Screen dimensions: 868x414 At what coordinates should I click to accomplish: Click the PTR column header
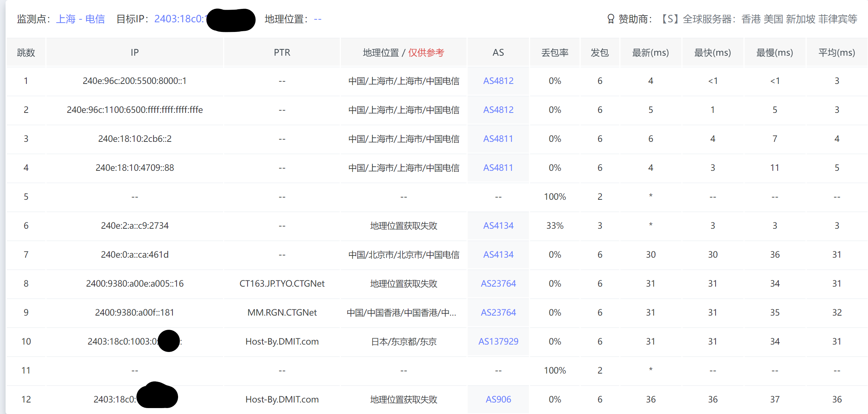(x=282, y=53)
